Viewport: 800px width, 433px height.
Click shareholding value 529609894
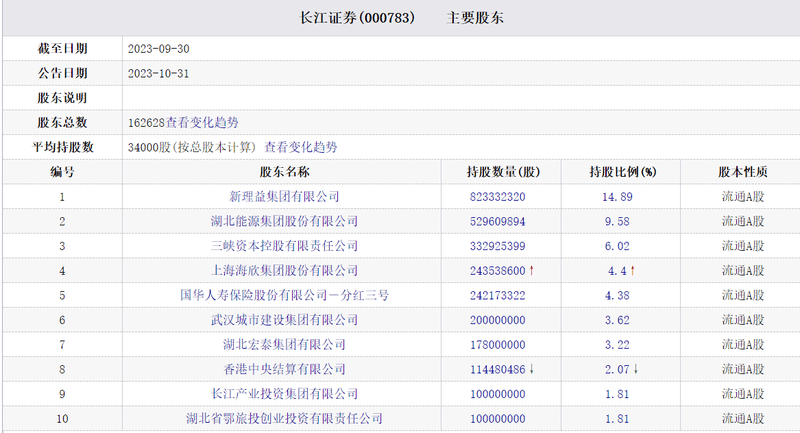497,221
